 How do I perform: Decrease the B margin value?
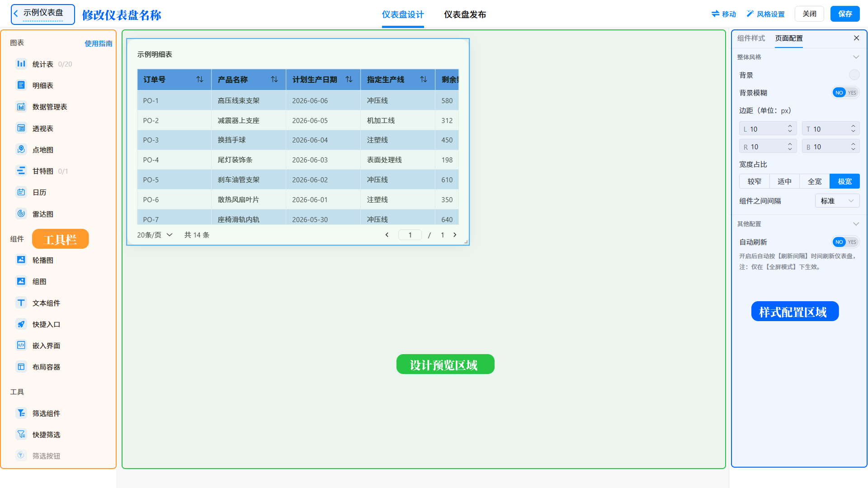pyautogui.click(x=853, y=149)
